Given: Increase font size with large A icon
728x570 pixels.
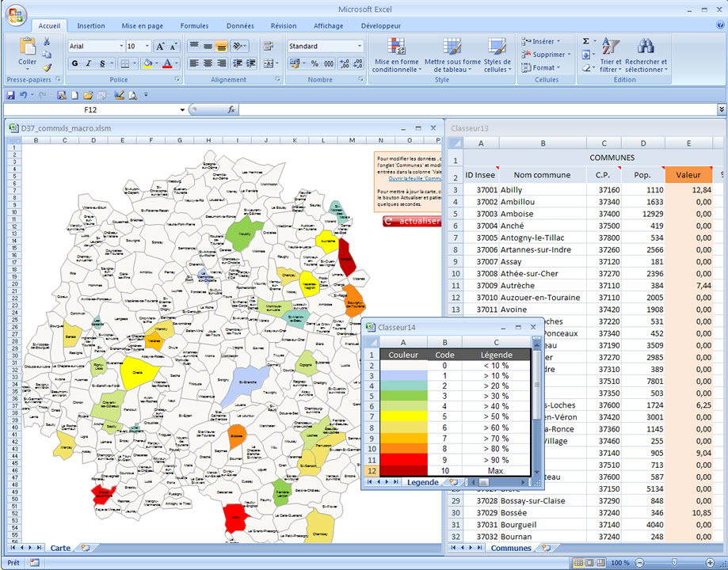Looking at the screenshot, I should click(160, 47).
